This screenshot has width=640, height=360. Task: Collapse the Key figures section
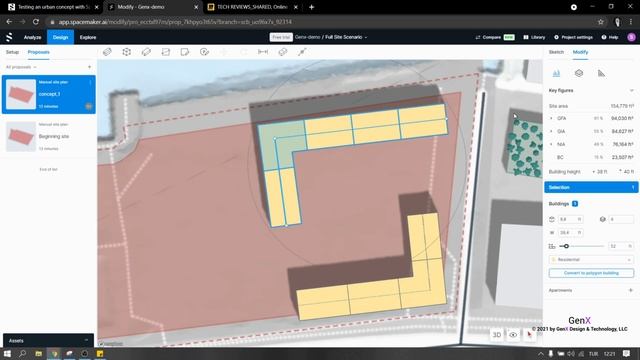tap(631, 91)
